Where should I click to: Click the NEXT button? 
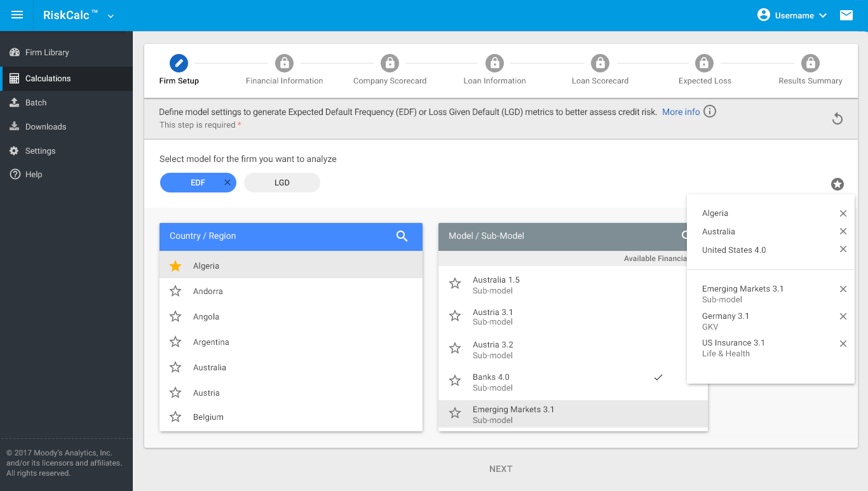coord(501,469)
